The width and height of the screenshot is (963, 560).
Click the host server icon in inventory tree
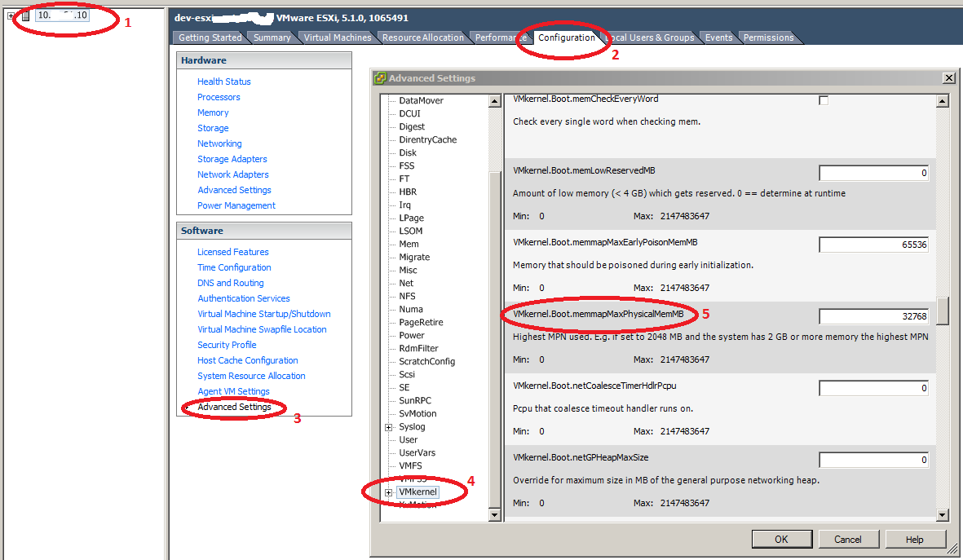click(26, 16)
